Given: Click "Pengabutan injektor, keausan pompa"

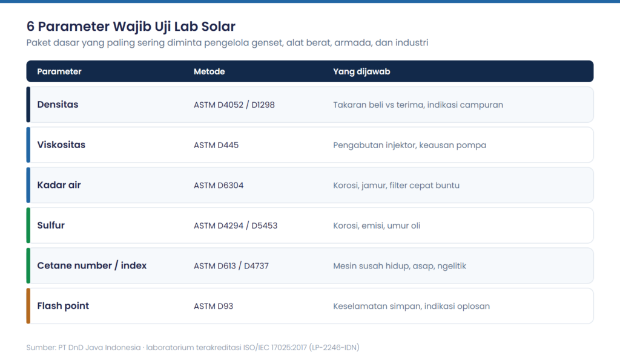Looking at the screenshot, I should 410,145.
